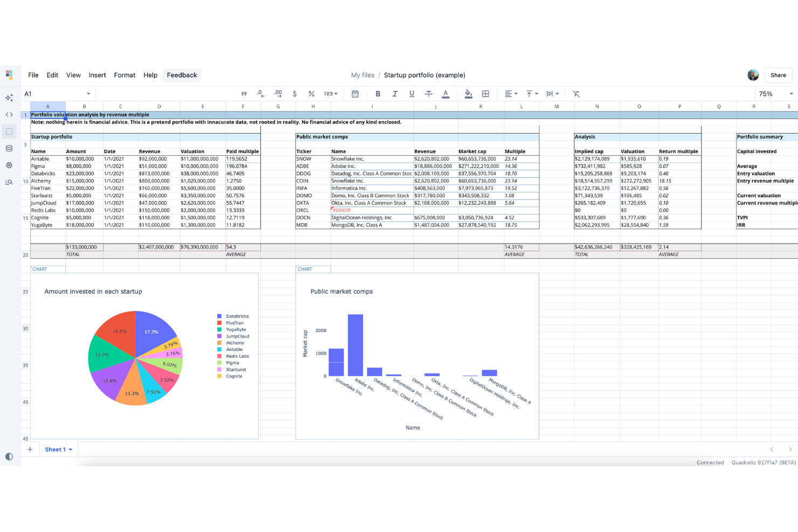Screen dimensions: 798x532
Task: Open the cell borders menu
Action: click(485, 94)
